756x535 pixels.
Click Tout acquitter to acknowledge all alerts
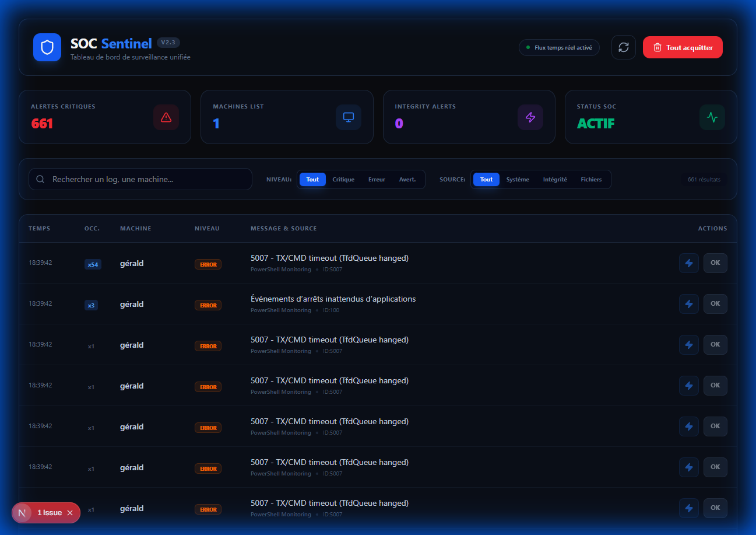[683, 47]
